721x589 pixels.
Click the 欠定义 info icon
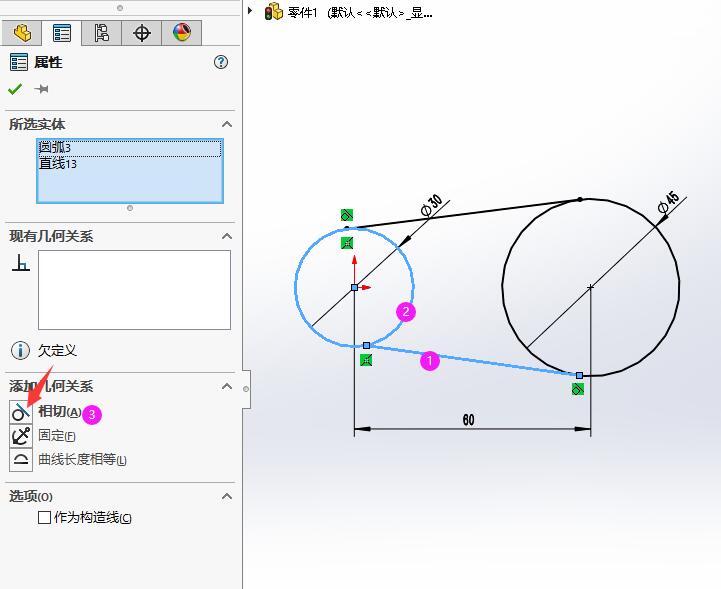point(20,350)
